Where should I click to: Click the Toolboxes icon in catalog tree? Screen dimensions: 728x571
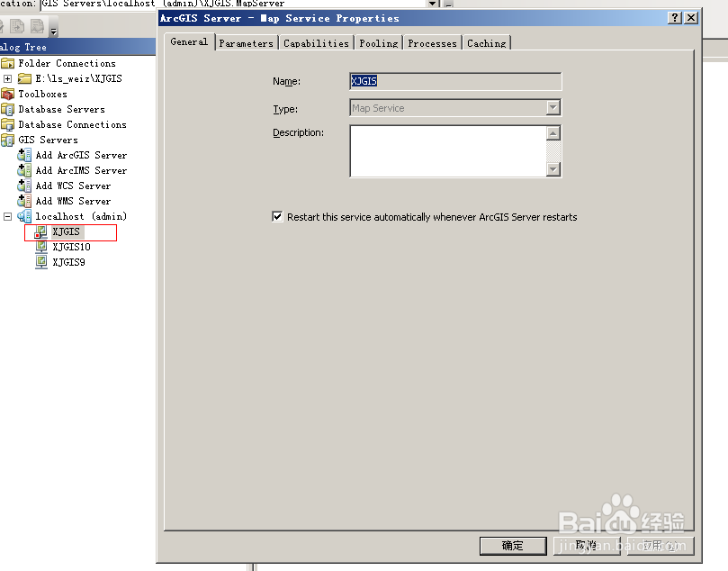click(7, 94)
